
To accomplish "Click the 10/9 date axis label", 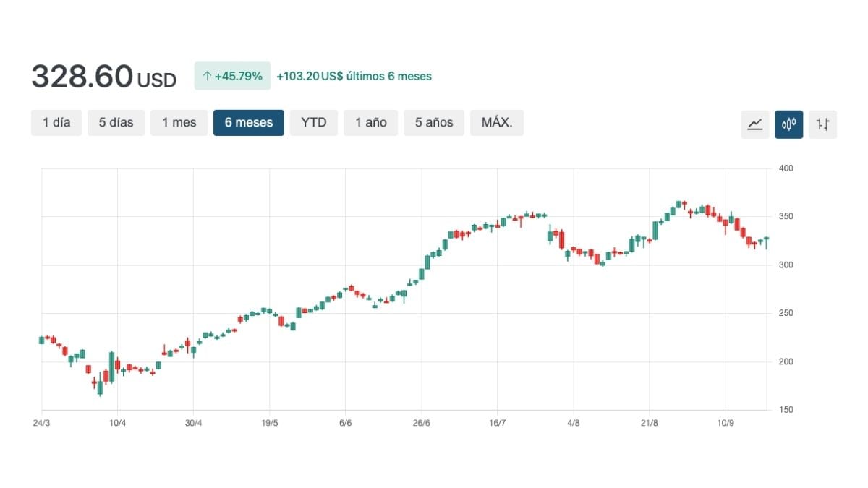I will 726,423.
